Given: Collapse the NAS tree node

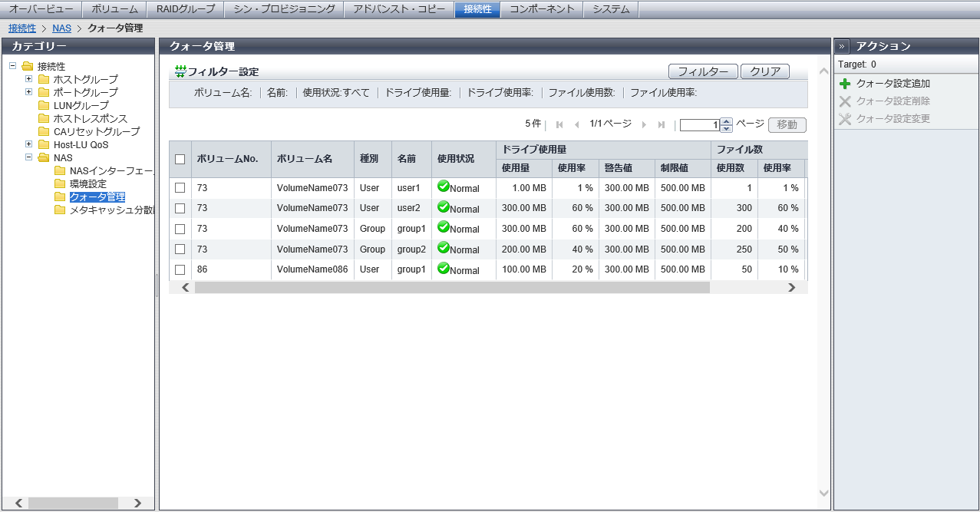Looking at the screenshot, I should [x=28, y=157].
